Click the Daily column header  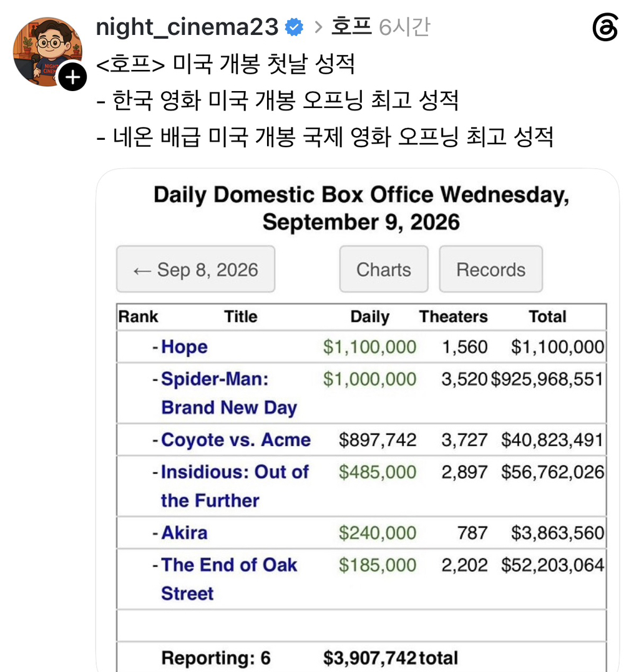pos(370,317)
